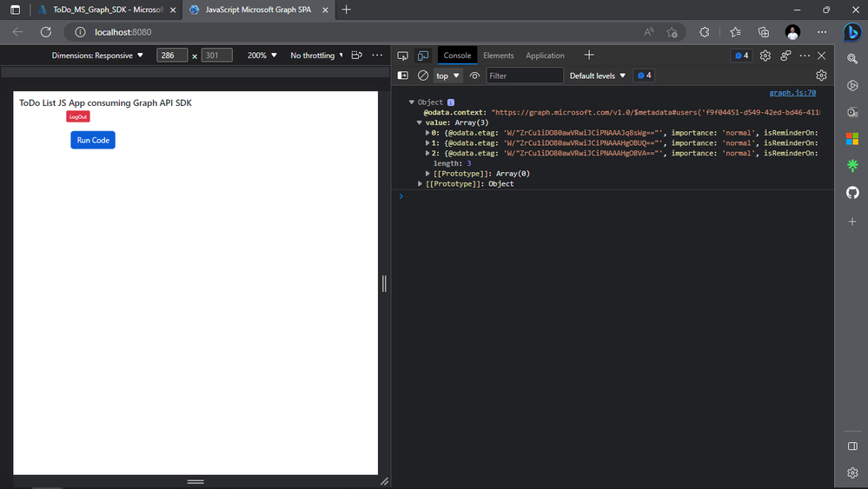This screenshot has height=489, width=868.
Task: Toggle the device emulation icon
Action: tap(423, 56)
